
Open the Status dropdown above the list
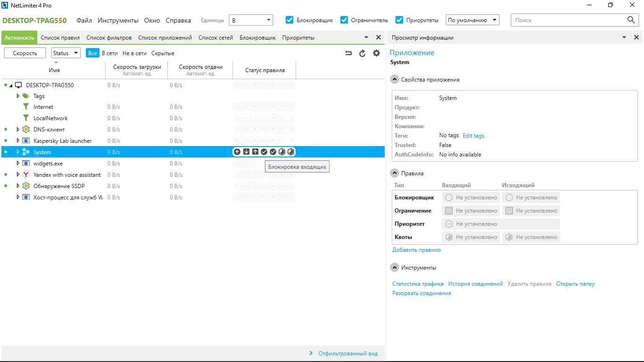click(66, 53)
